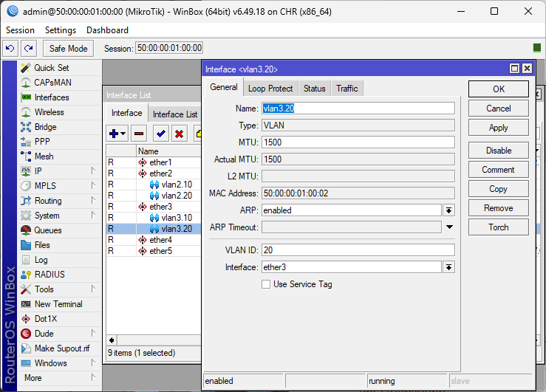This screenshot has width=546, height=392.
Task: Open New Terminal from sidebar
Action: tap(58, 304)
